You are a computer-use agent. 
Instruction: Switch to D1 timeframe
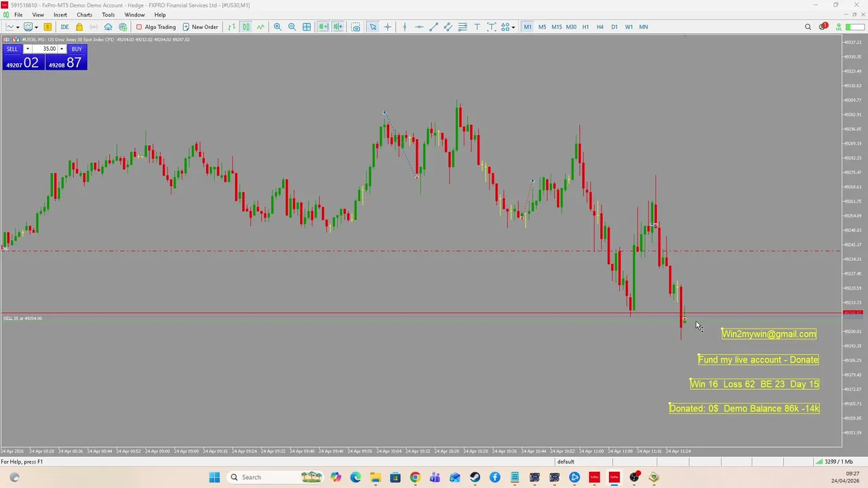pyautogui.click(x=614, y=27)
